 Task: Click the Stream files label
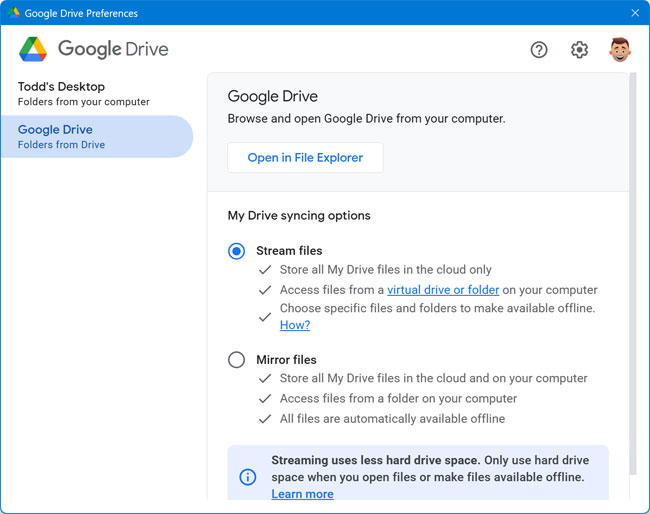click(x=289, y=251)
